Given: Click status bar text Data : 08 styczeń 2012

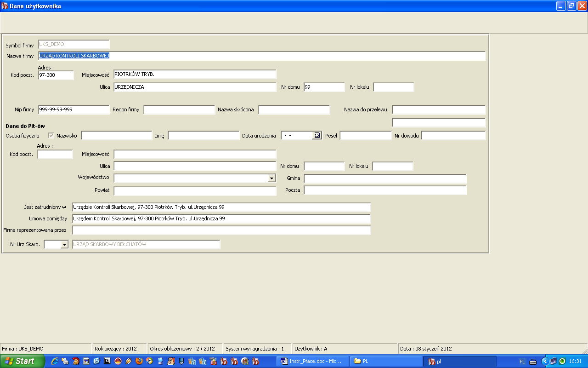Looking at the screenshot, I should 426,349.
